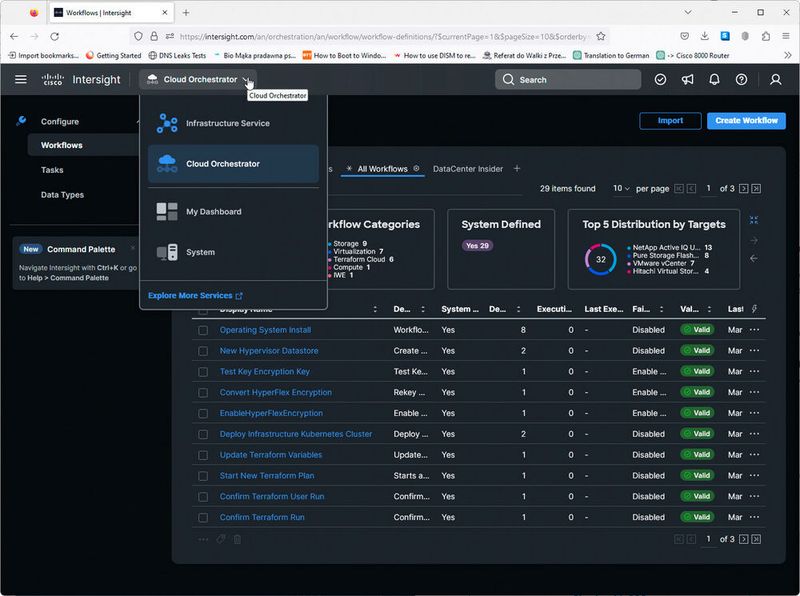The height and width of the screenshot is (596, 800).
Task: Go to next widgets arrow
Action: pos(754,240)
